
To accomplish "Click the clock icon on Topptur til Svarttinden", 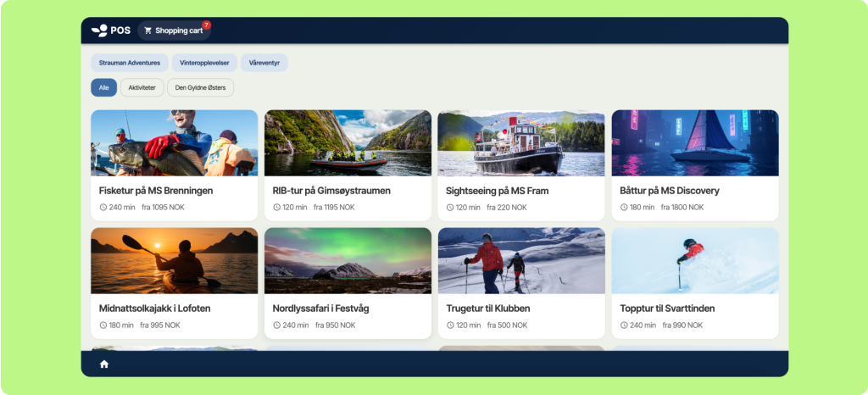I will click(x=624, y=325).
